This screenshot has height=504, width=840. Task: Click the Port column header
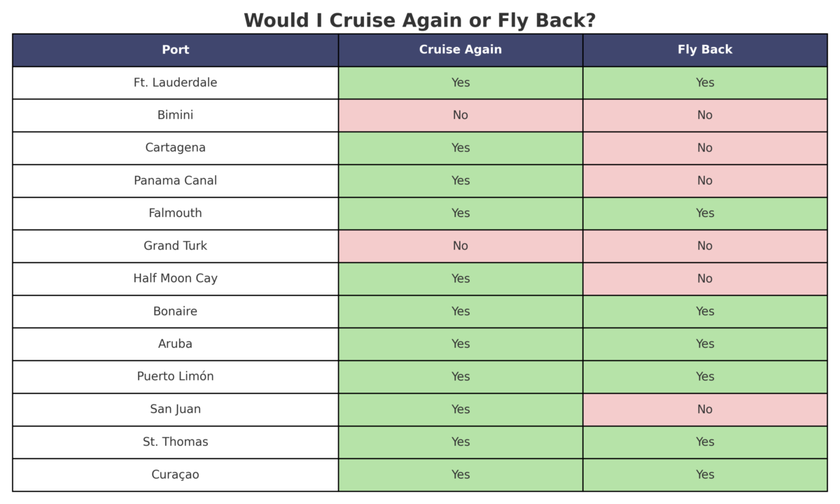[x=175, y=50]
